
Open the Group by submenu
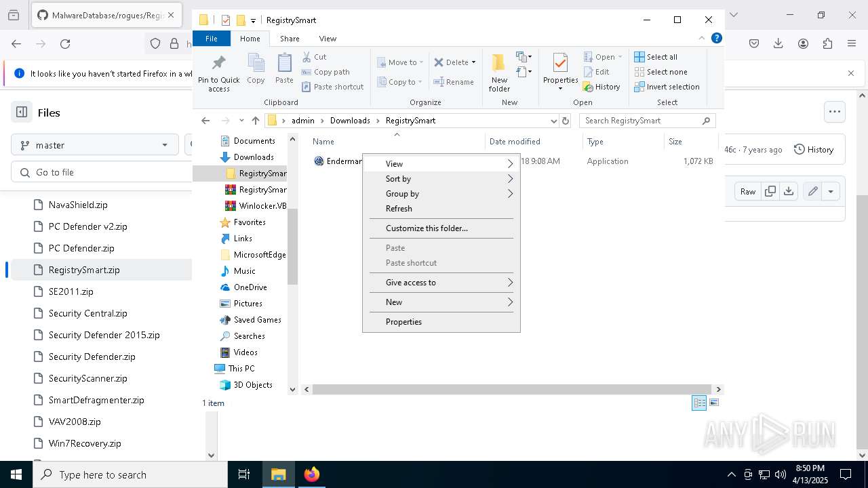point(441,194)
